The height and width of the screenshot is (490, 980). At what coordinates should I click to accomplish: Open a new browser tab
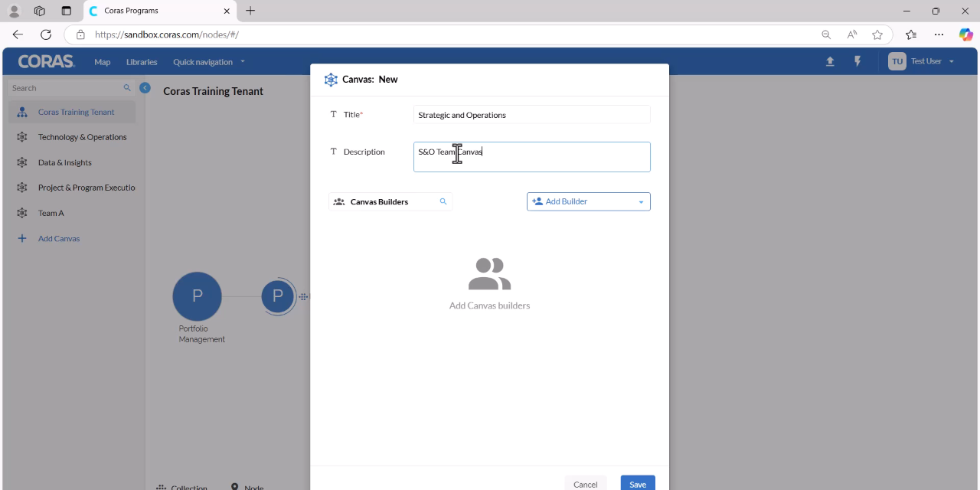tap(250, 11)
